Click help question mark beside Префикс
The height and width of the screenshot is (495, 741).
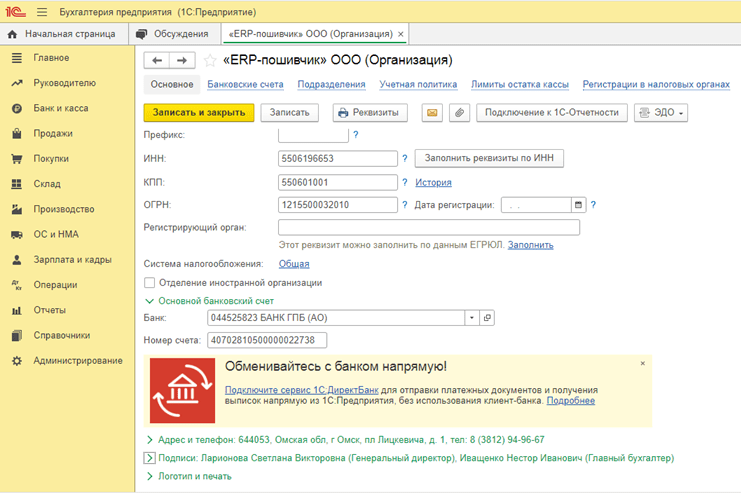356,135
